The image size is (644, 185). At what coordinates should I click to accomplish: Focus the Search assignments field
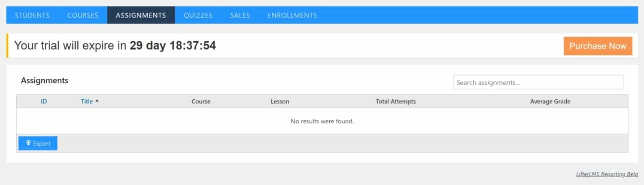(538, 82)
